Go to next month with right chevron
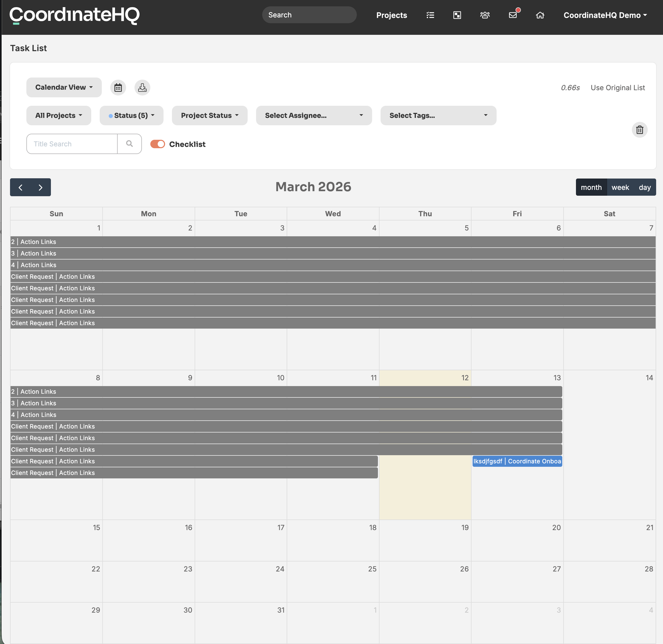663x644 pixels. (41, 188)
